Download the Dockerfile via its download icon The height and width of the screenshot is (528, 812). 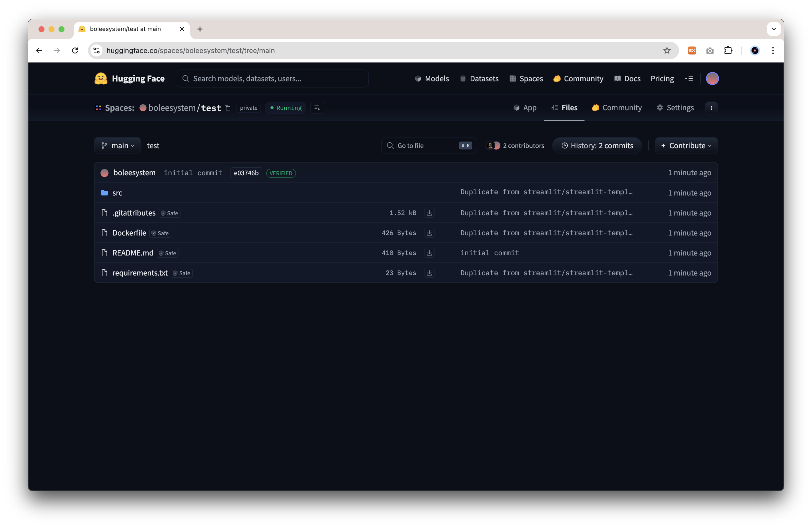click(x=429, y=233)
